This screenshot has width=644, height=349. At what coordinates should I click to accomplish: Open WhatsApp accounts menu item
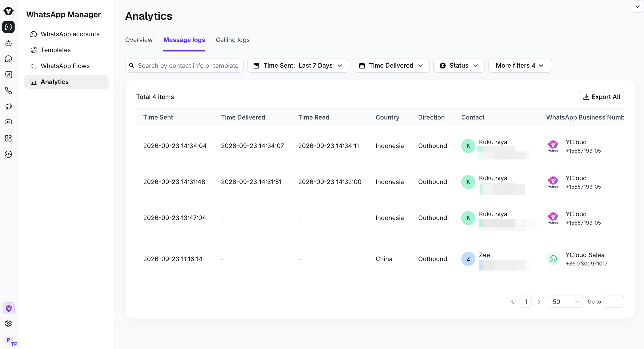click(x=67, y=34)
